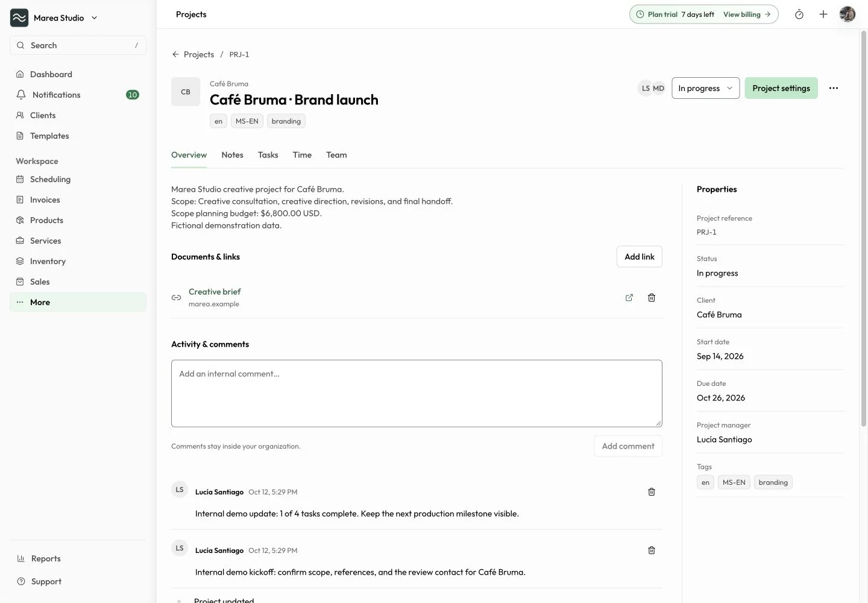Focus the sidebar Search field
The image size is (868, 603).
coord(78,45)
